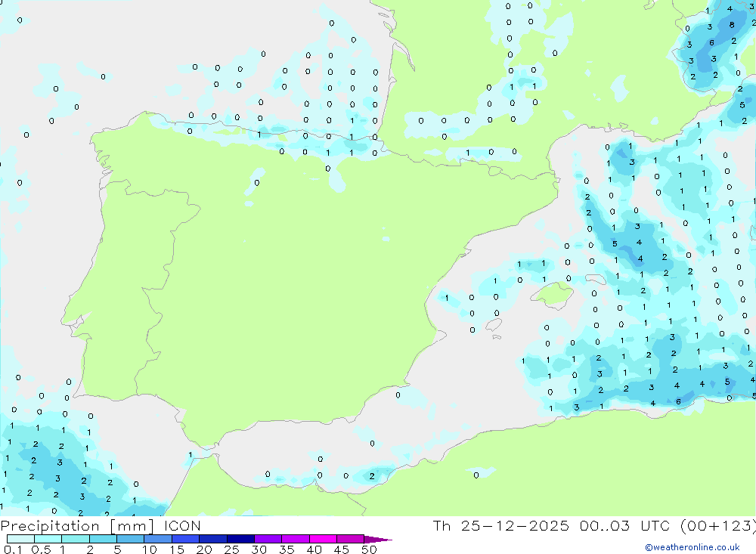Click the '10' legend scale value
The width and height of the screenshot is (756, 554).
pos(150,549)
